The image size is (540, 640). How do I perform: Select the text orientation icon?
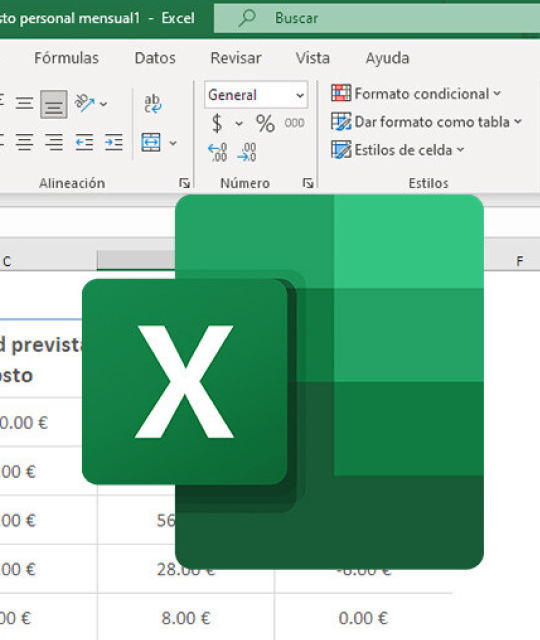84,103
